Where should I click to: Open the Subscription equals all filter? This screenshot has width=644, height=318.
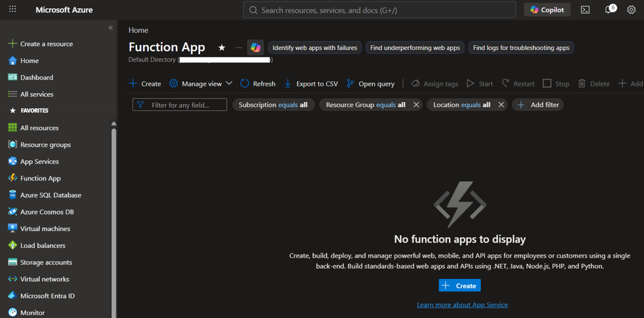point(273,105)
